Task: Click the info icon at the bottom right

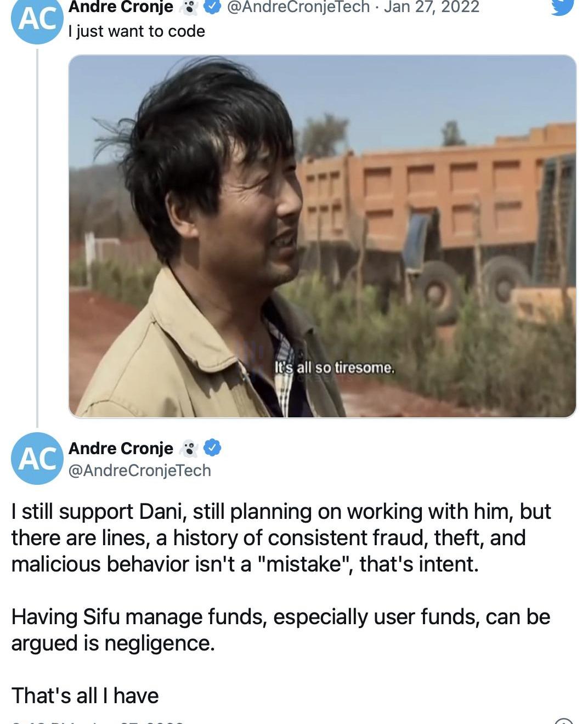Action: click(564, 721)
